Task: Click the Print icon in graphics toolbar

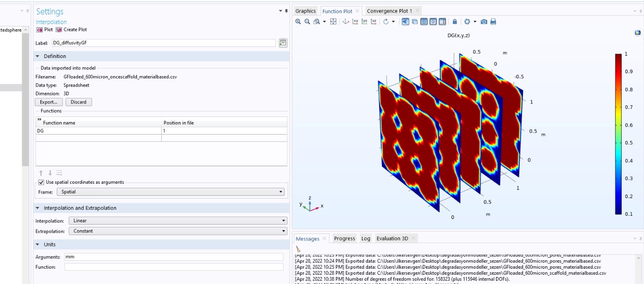Action: pyautogui.click(x=493, y=22)
